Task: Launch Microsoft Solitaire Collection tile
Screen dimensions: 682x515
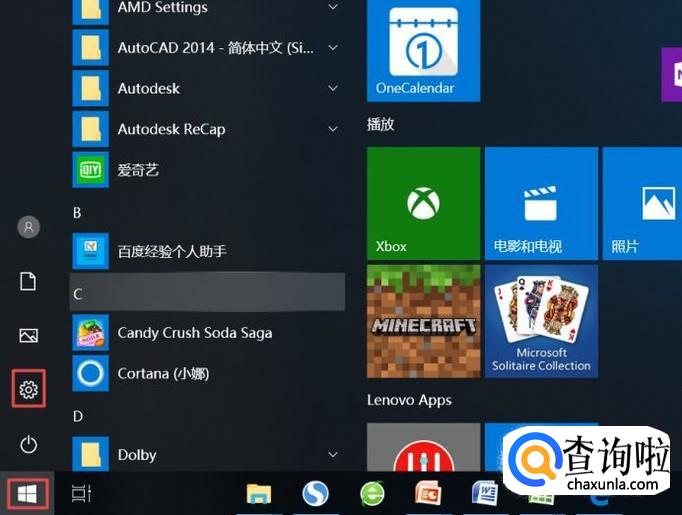Action: (541, 321)
